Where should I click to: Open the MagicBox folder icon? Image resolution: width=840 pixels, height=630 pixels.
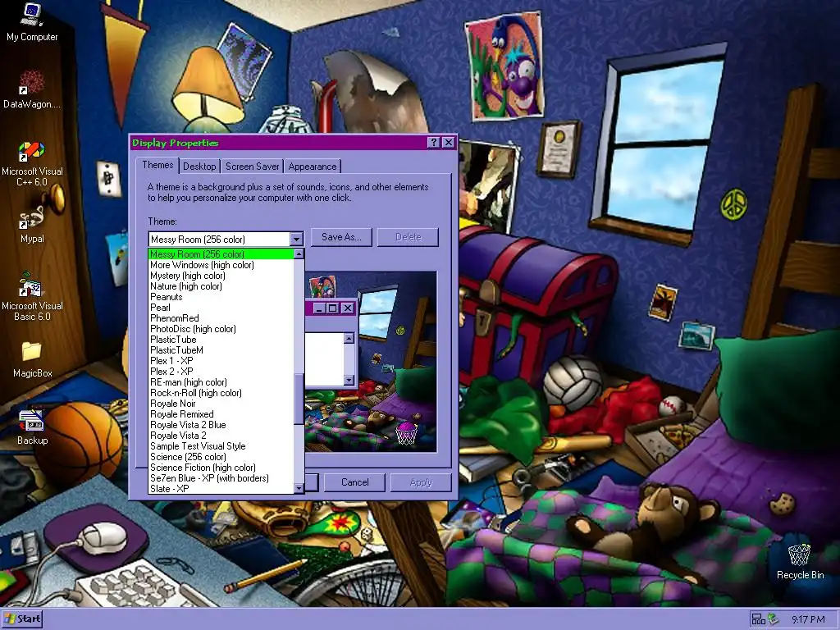click(x=32, y=359)
